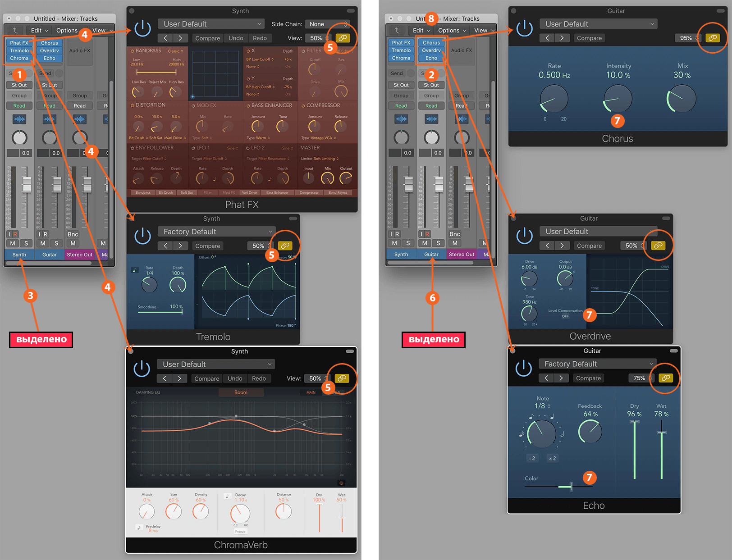Click the x2 button in Echo
Image resolution: width=732 pixels, height=560 pixels.
[x=552, y=458]
